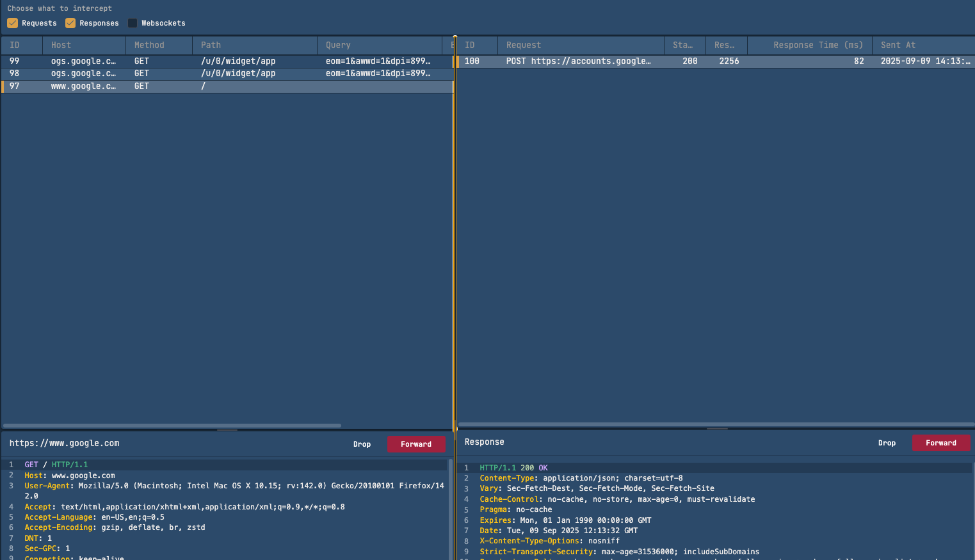Drop the intercepted response

pyautogui.click(x=887, y=443)
